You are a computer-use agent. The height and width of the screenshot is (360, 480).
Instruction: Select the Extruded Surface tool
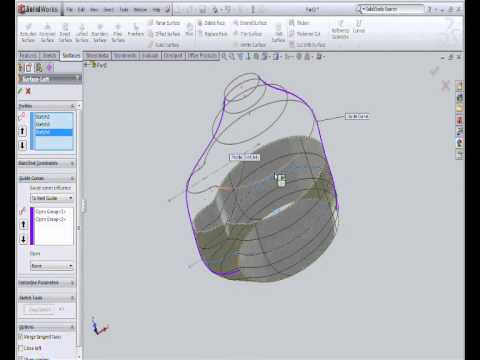(28, 33)
